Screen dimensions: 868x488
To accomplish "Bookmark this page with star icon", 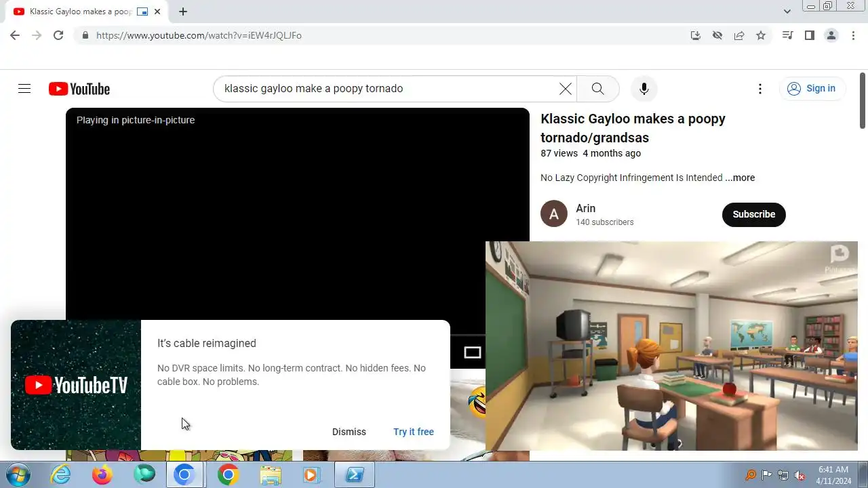I will click(761, 35).
